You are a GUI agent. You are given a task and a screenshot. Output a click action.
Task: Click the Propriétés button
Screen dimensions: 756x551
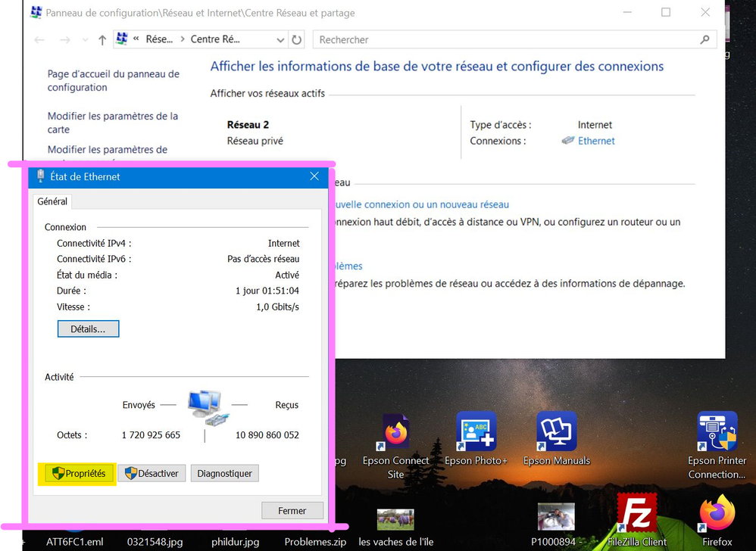tap(79, 474)
